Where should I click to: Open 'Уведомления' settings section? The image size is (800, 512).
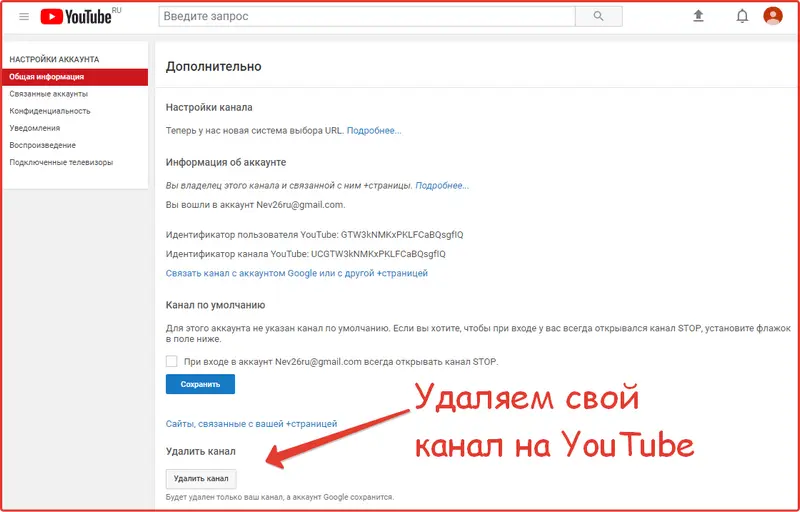tap(35, 128)
